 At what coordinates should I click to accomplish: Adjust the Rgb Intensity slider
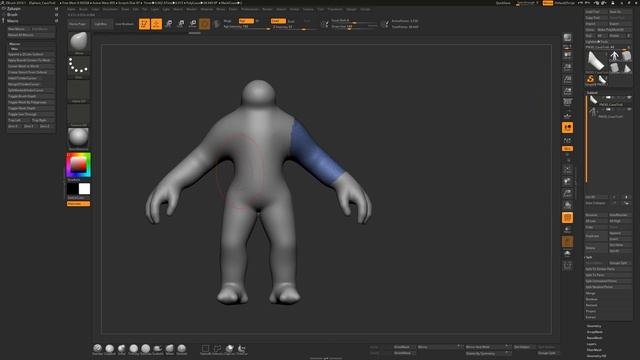coord(247,27)
